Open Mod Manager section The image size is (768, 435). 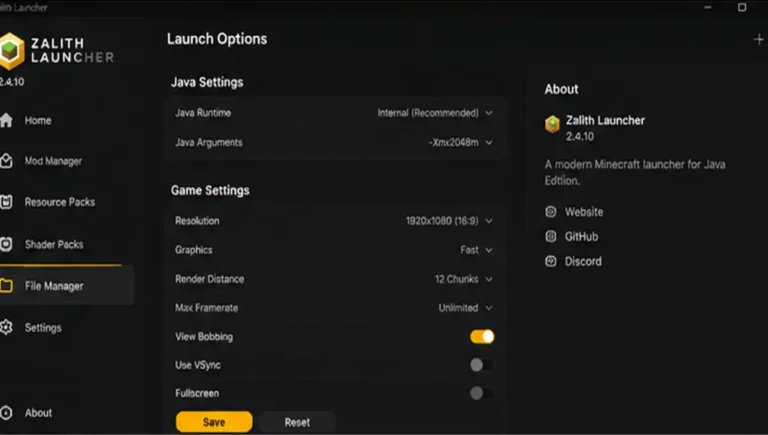(x=53, y=161)
